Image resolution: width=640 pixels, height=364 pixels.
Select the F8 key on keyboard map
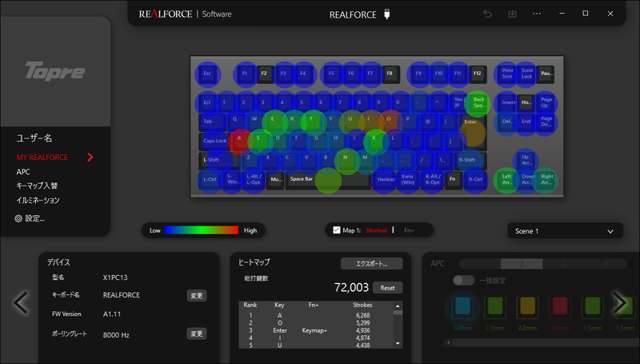tap(390, 74)
